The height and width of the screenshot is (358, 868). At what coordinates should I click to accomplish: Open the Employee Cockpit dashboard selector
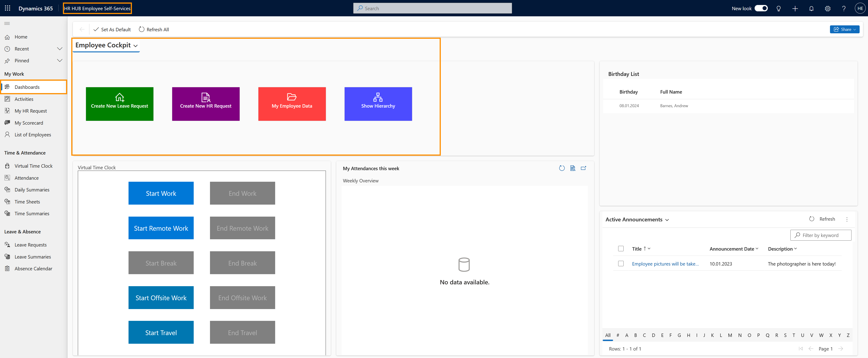[106, 45]
